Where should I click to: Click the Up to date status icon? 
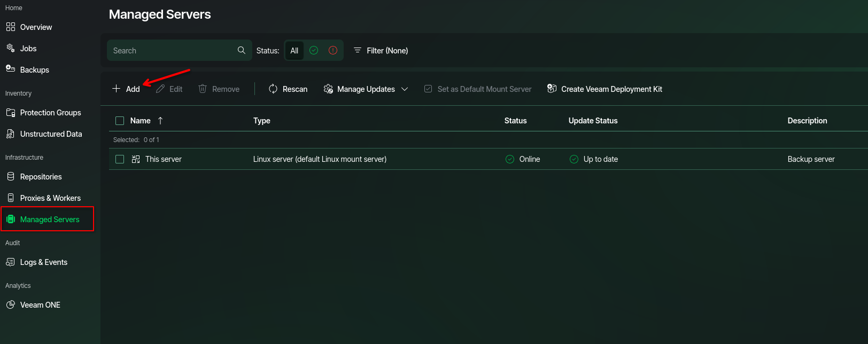pyautogui.click(x=574, y=159)
